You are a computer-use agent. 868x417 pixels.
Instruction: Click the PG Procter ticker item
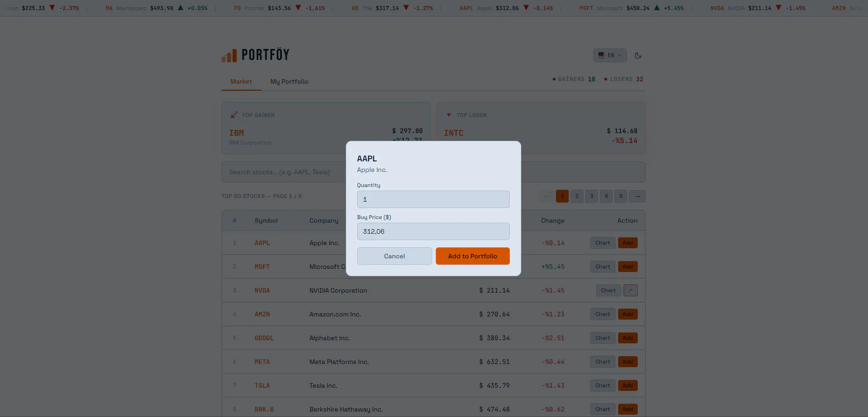click(280, 8)
